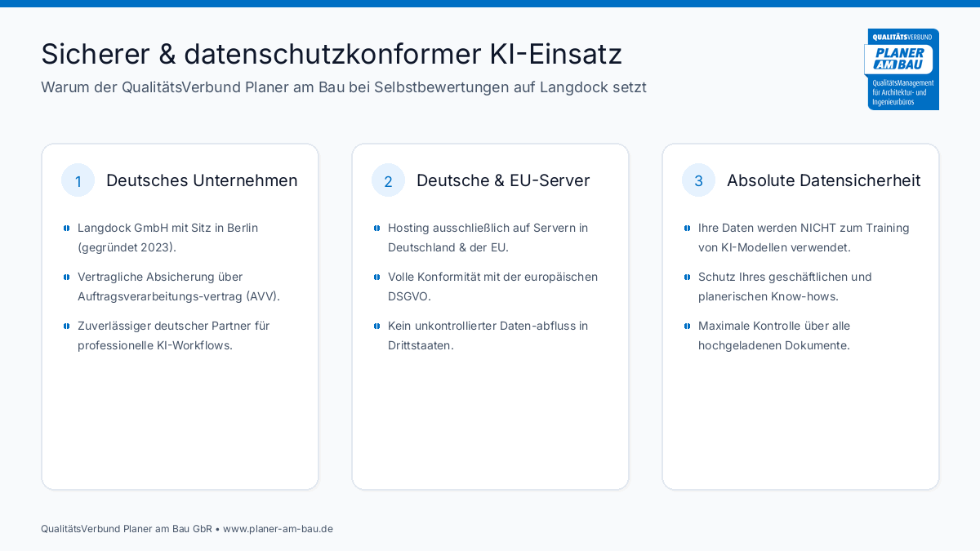Click 'Kein unkontrollierter Daten-abfluss' bullet

[x=488, y=335]
